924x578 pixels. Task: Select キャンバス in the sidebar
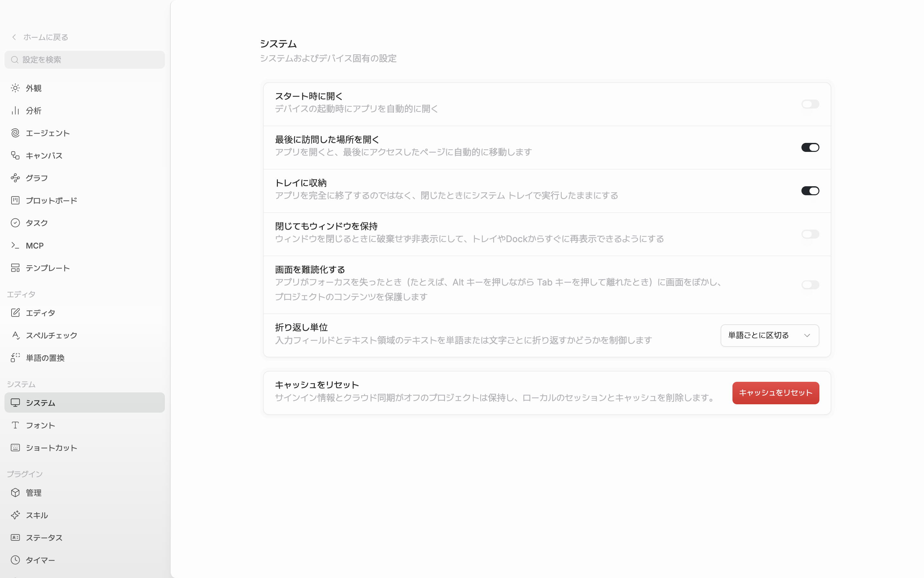85,156
